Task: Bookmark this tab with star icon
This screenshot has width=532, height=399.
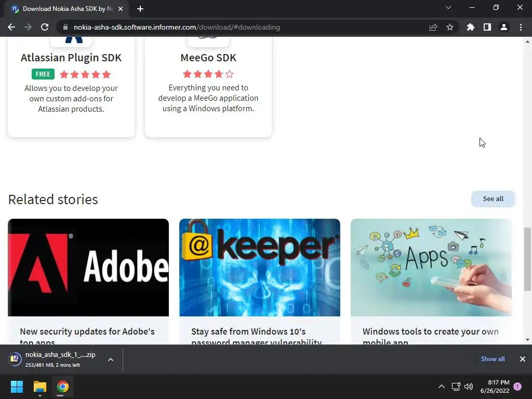Action: coord(450,27)
